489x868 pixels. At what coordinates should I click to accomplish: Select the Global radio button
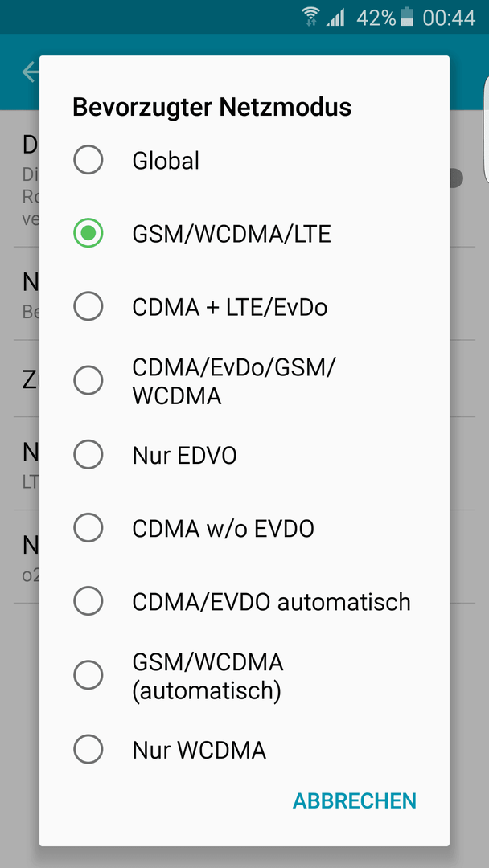click(88, 161)
